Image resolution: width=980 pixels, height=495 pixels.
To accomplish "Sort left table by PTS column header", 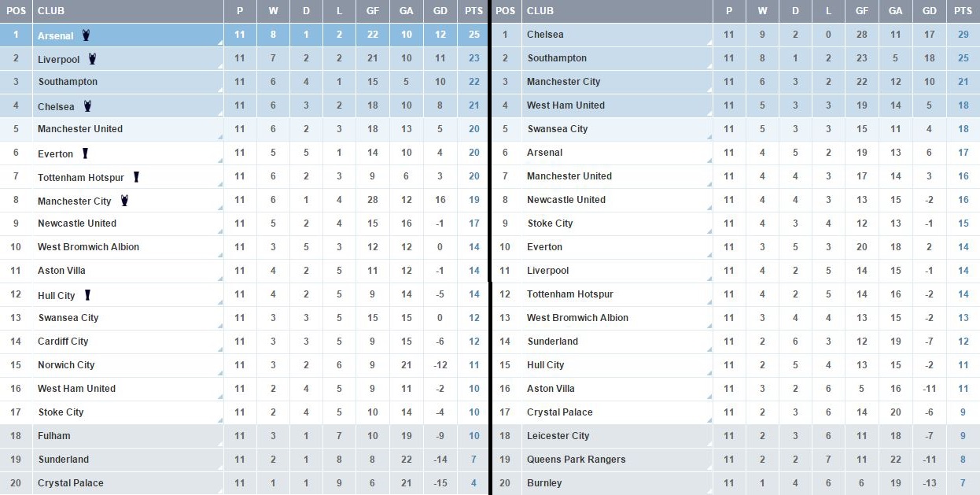I will tap(473, 11).
